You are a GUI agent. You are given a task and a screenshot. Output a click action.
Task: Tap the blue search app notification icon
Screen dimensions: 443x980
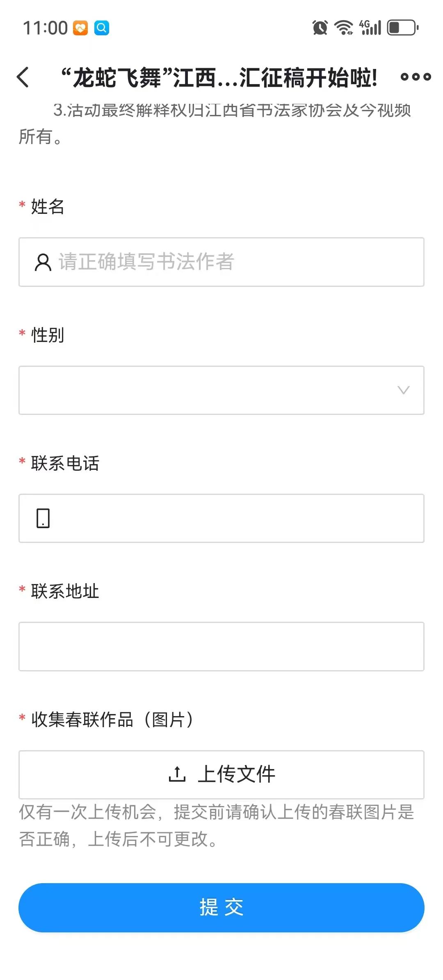[x=102, y=28]
